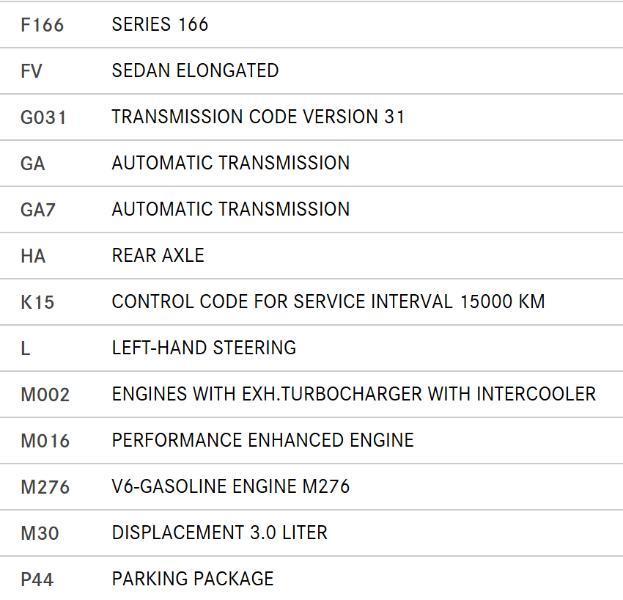The height and width of the screenshot is (600, 623).
Task: Select the DISPLACEMENT 3.0 LITER description
Action: pyautogui.click(x=219, y=533)
